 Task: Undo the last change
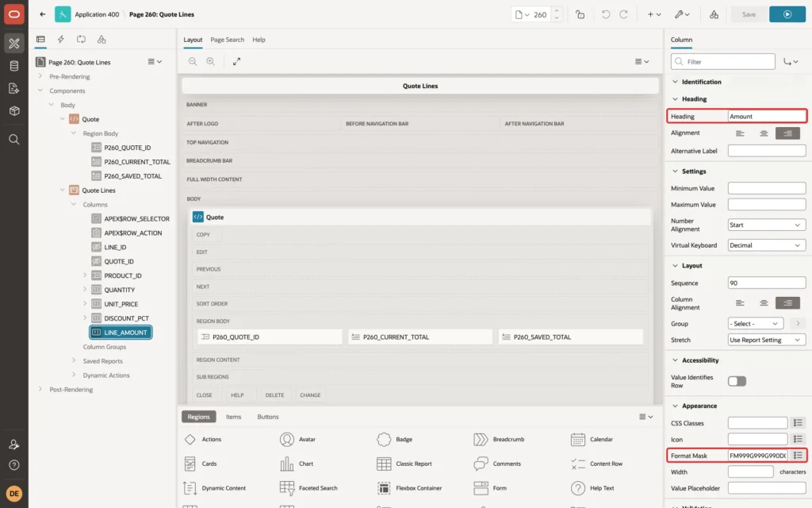tap(605, 14)
